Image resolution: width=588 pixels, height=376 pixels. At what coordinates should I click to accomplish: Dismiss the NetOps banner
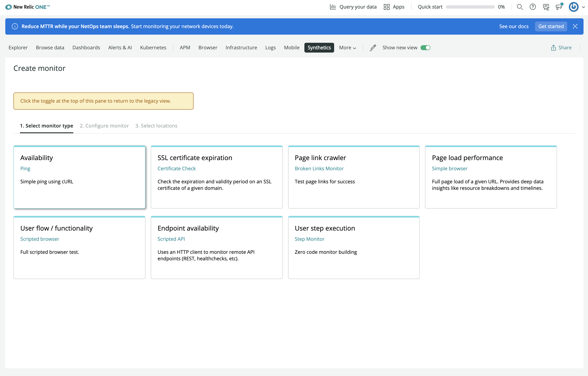pyautogui.click(x=575, y=26)
